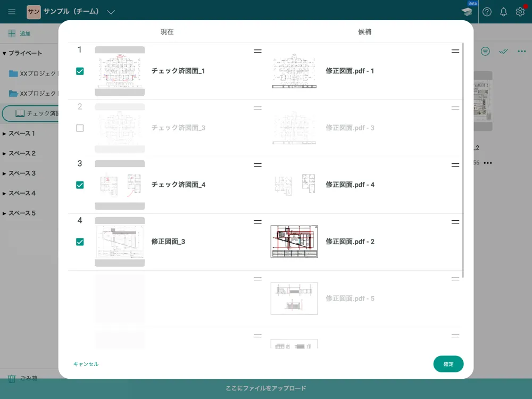Open three-dot menu beside 56
532x399 pixels.
pos(488,163)
